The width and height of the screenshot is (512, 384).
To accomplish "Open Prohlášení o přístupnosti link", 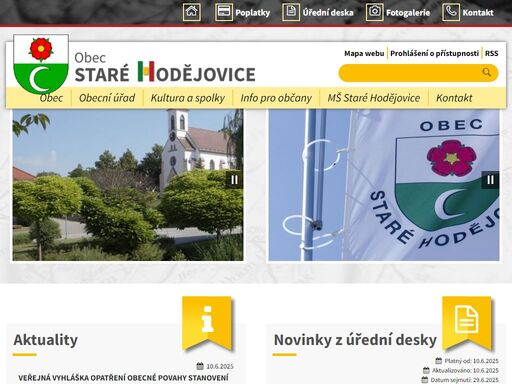I will [434, 53].
